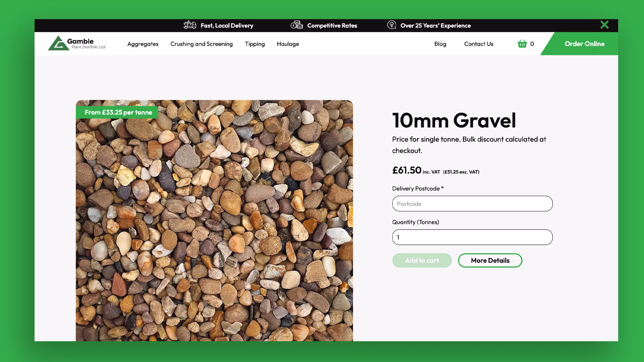Focus the Quantity (Tonnes) field
This screenshot has width=644, height=362.
coord(472,237)
